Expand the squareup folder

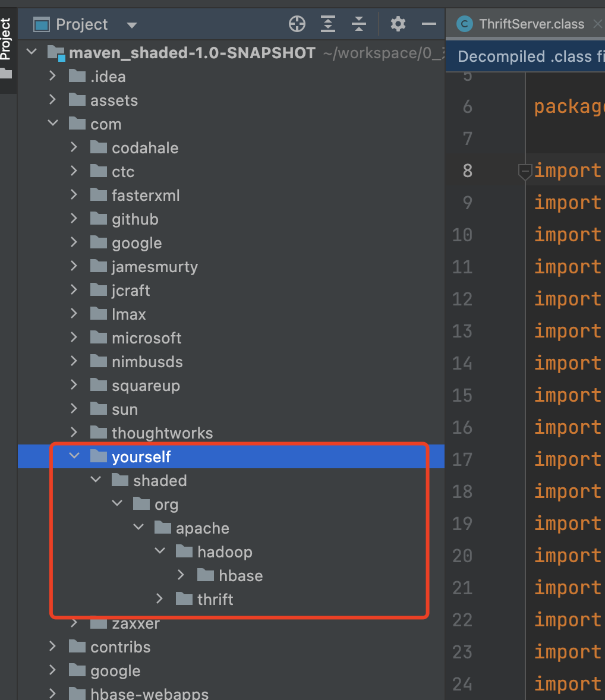click(x=74, y=384)
